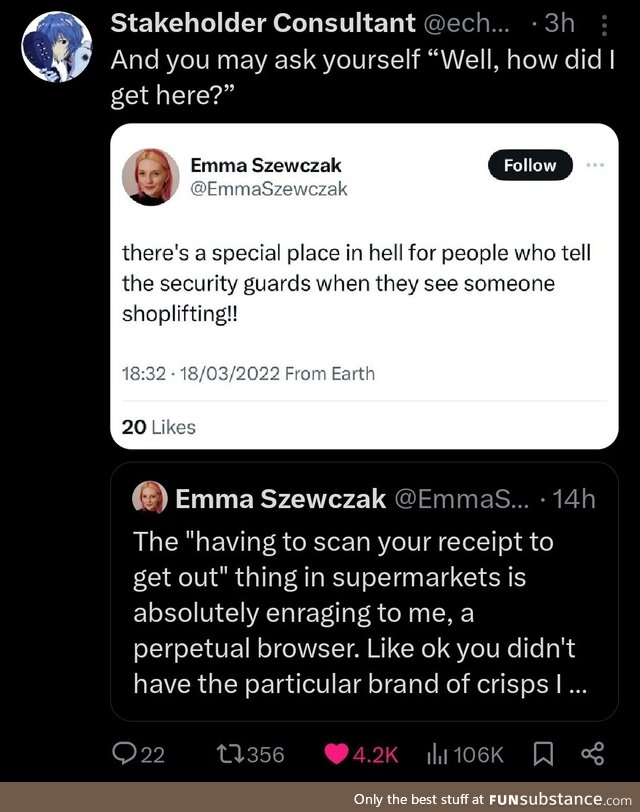Image resolution: width=640 pixels, height=812 pixels.
Task: Like the tweet with the heart icon
Action: pos(339,754)
